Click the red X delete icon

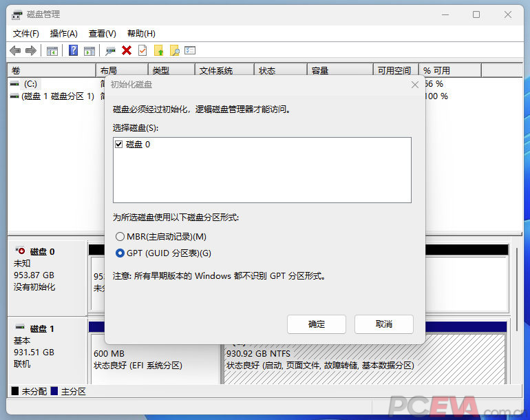[127, 50]
